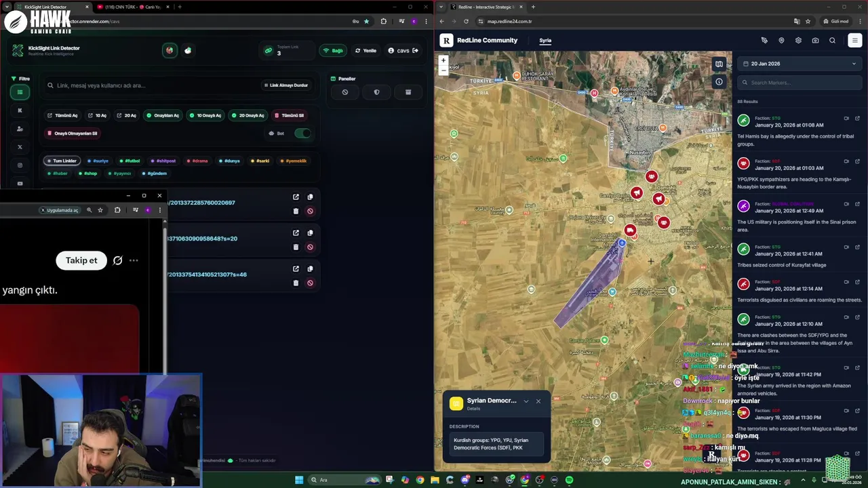This screenshot has width=868, height=488.
Task: Switch to the Syria tab in RedLine
Action: tap(545, 41)
